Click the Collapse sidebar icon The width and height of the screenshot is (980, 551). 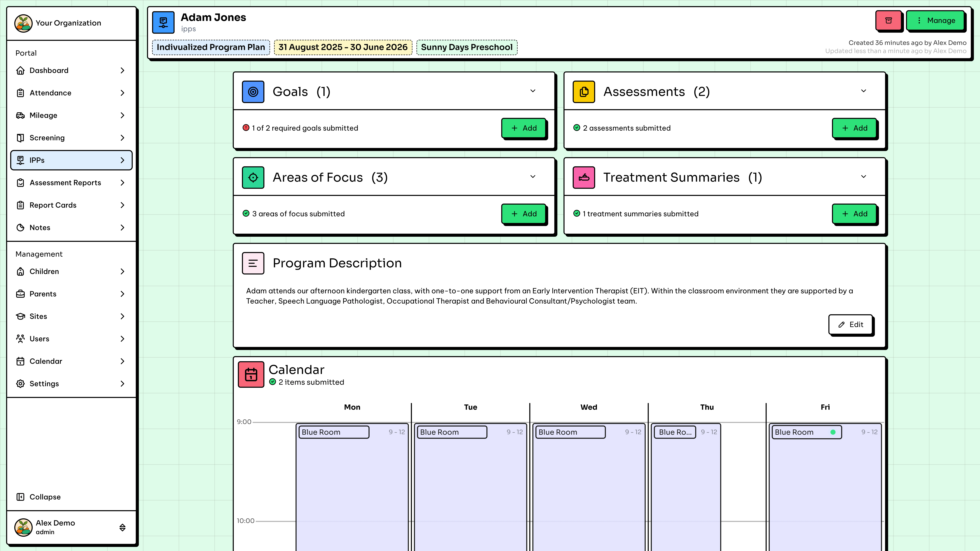point(21,497)
